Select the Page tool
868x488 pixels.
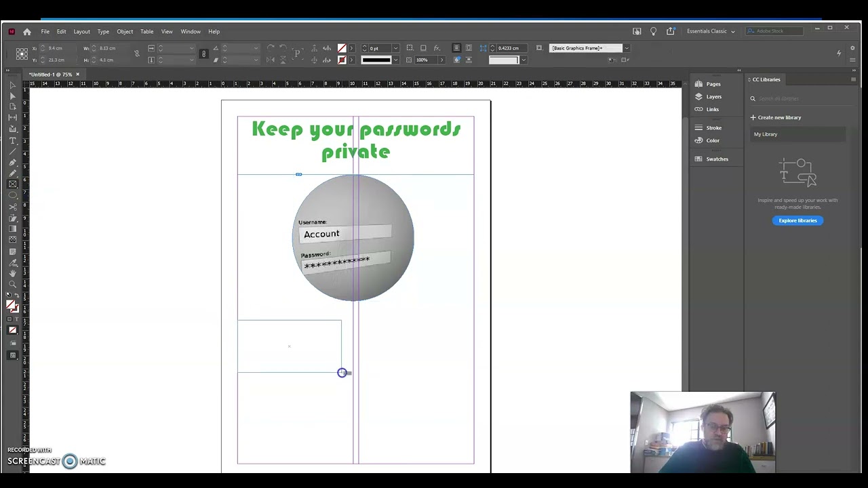click(12, 106)
